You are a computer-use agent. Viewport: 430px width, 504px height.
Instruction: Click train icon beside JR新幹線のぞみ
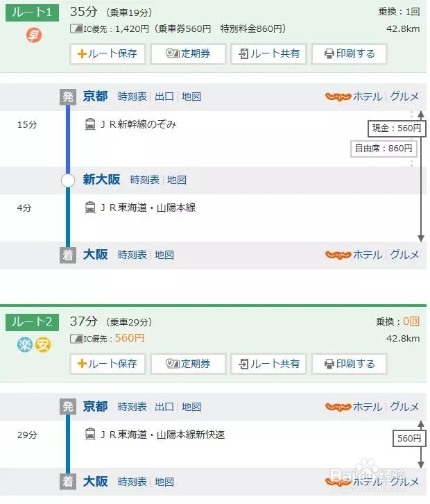tap(90, 124)
